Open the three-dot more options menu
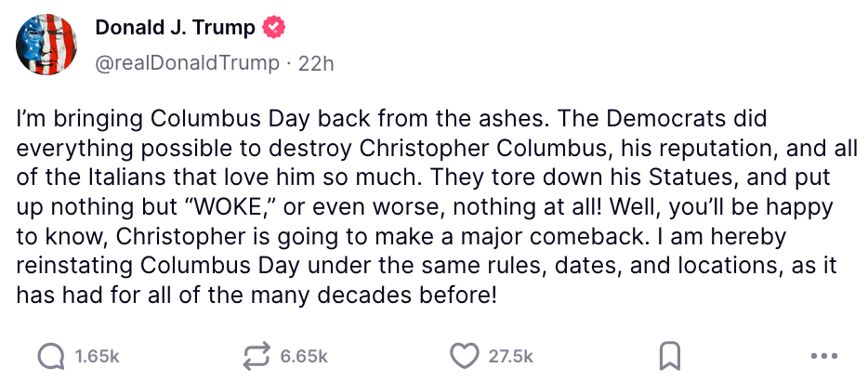The height and width of the screenshot is (381, 868). tap(823, 356)
